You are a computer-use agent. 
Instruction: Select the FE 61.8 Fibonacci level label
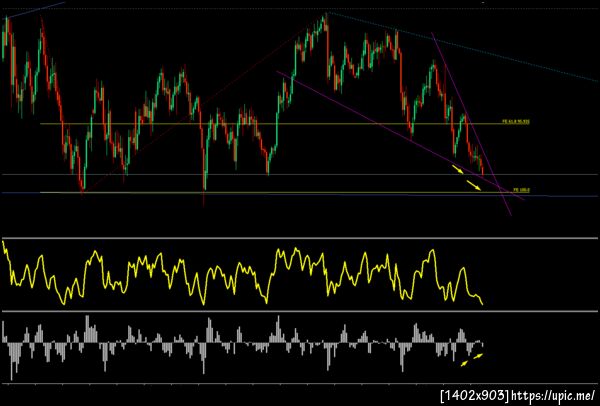(516, 121)
